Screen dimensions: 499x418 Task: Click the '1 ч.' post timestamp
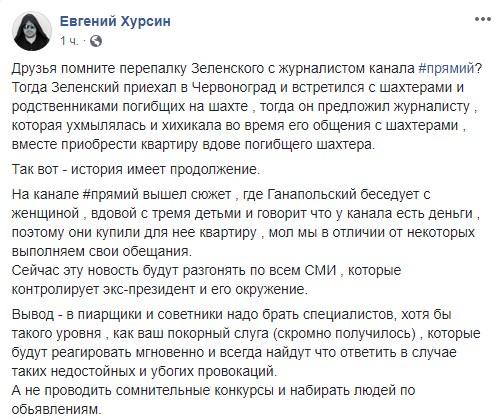(70, 42)
